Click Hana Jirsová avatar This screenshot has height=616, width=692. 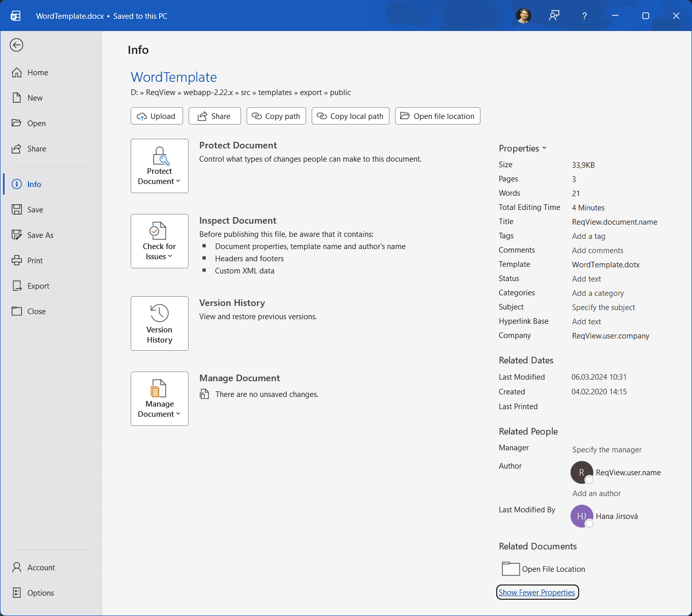pyautogui.click(x=582, y=516)
